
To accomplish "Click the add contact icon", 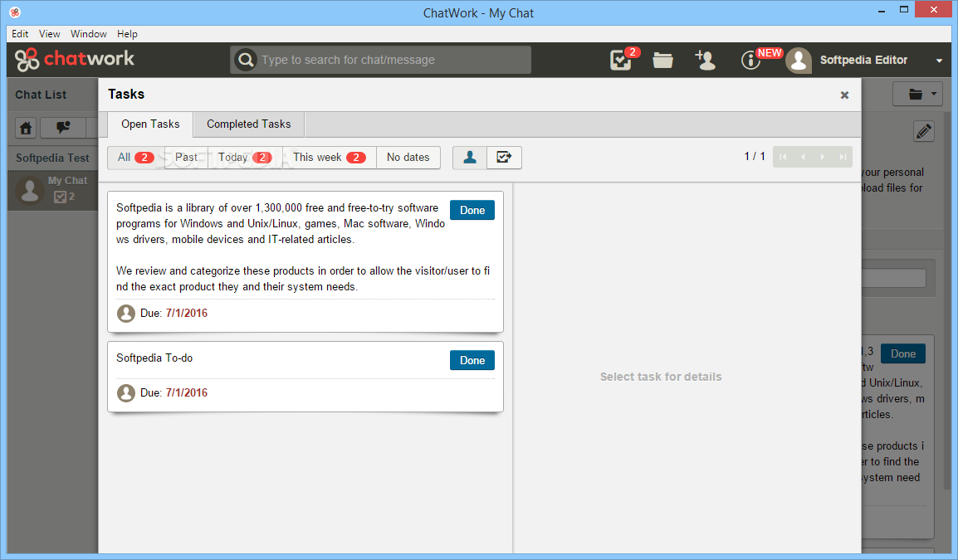I will pyautogui.click(x=705, y=60).
